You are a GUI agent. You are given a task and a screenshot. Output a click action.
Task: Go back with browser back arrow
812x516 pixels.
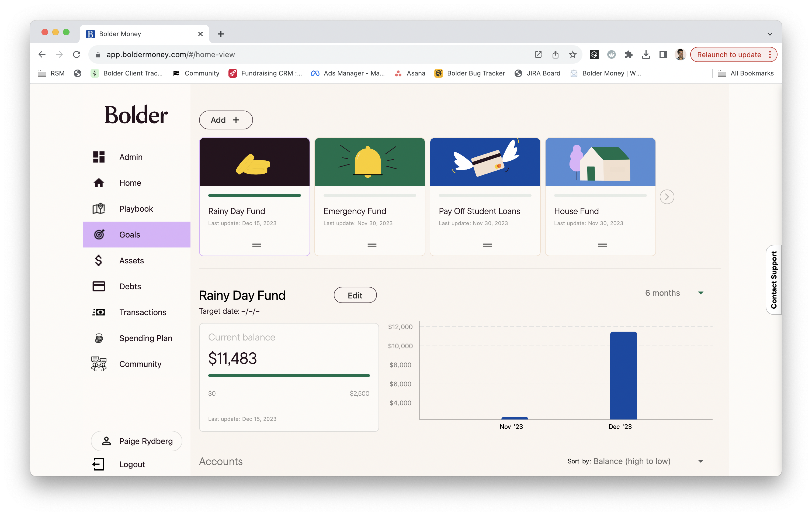coord(42,54)
